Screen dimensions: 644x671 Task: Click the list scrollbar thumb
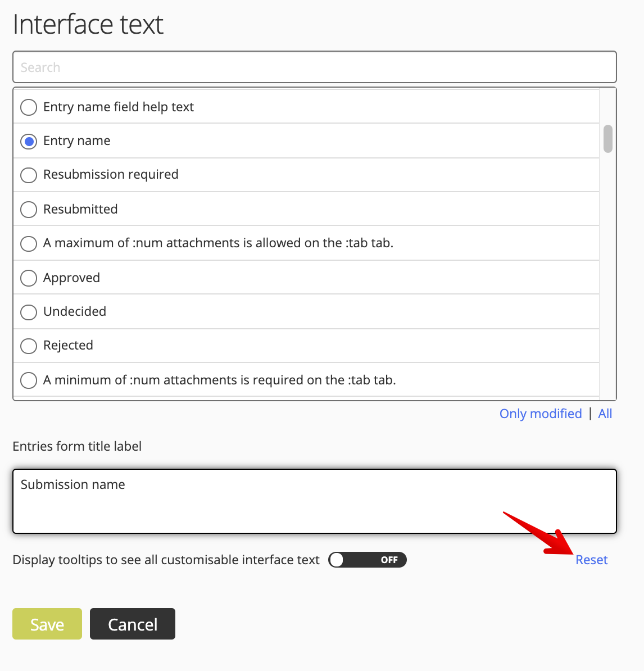coord(607,139)
